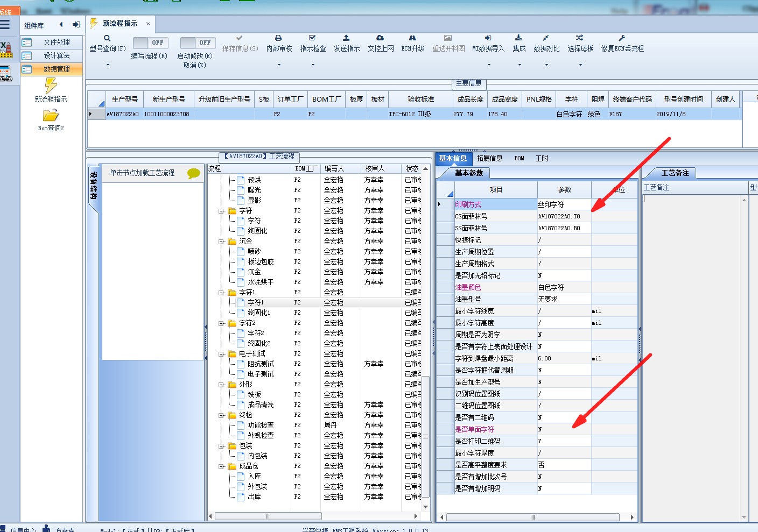This screenshot has height=532, width=758.
Task: Open dropdown arrow under 数据对比
Action: 546,65
